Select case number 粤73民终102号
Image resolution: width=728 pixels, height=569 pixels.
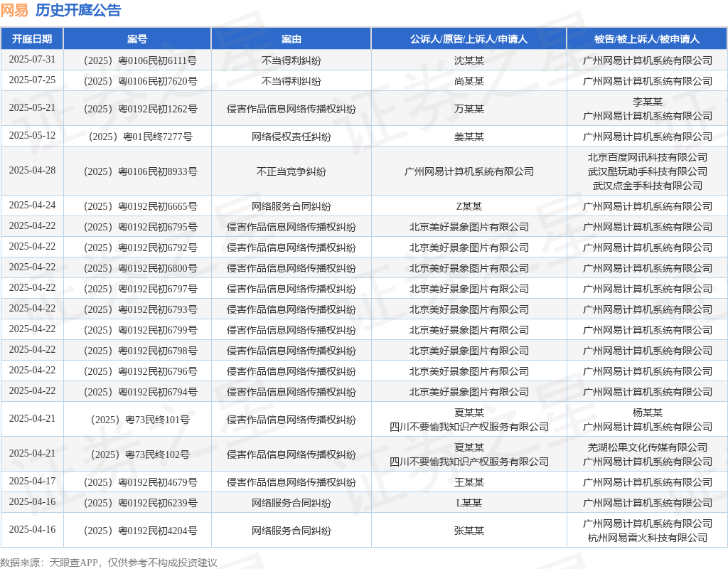pyautogui.click(x=140, y=454)
